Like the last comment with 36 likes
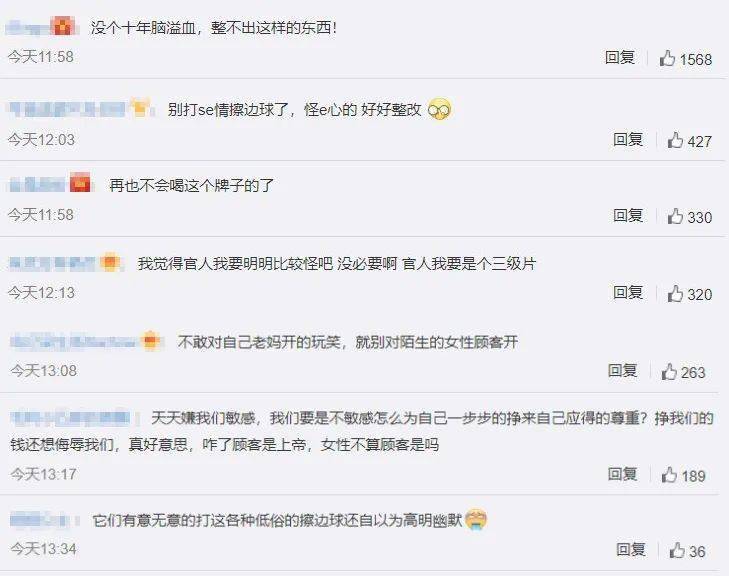This screenshot has width=729, height=576. pos(677,550)
